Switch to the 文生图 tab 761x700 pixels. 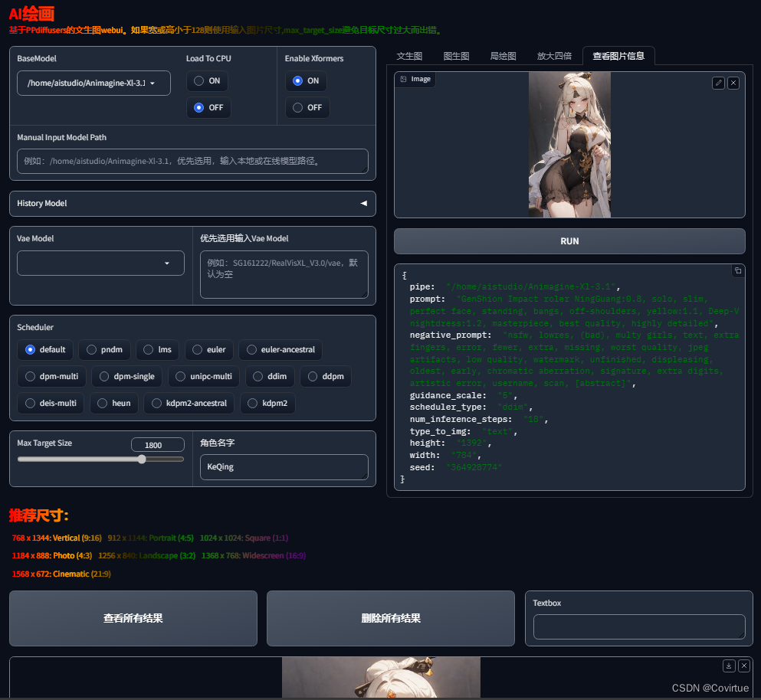tap(409, 56)
